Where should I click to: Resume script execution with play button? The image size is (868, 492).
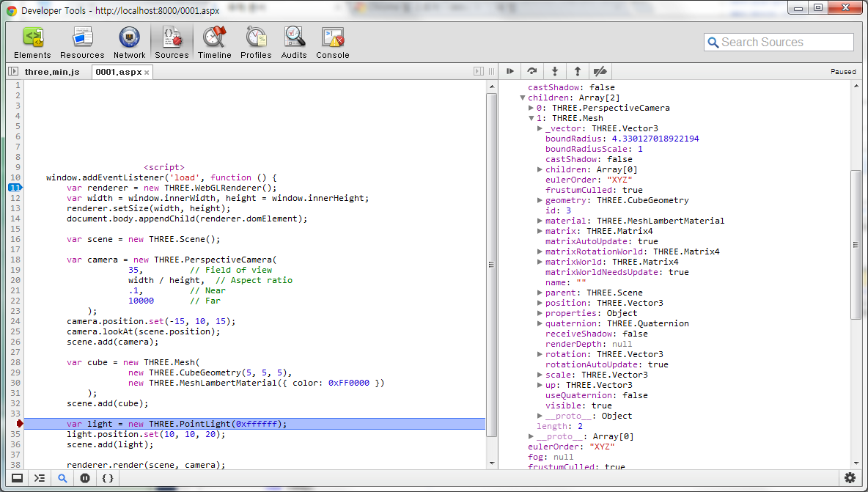pos(510,71)
